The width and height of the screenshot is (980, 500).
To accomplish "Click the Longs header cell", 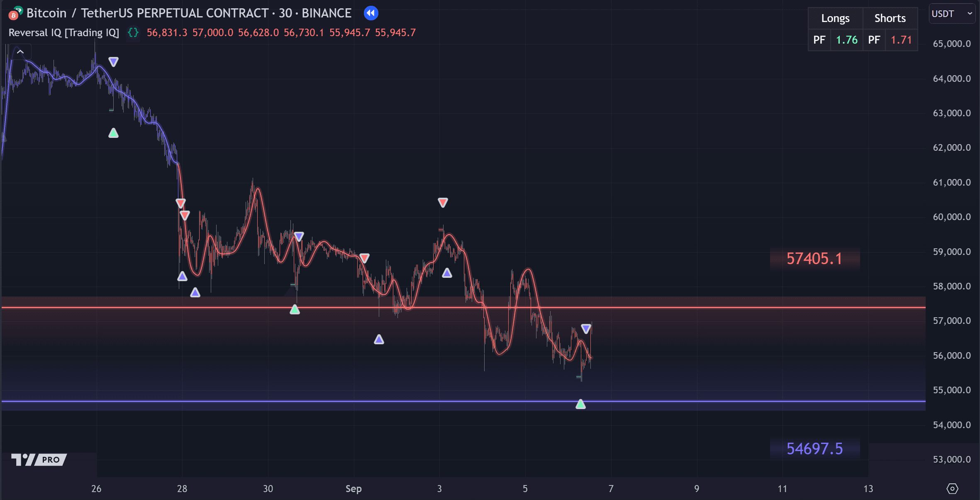I will click(835, 18).
